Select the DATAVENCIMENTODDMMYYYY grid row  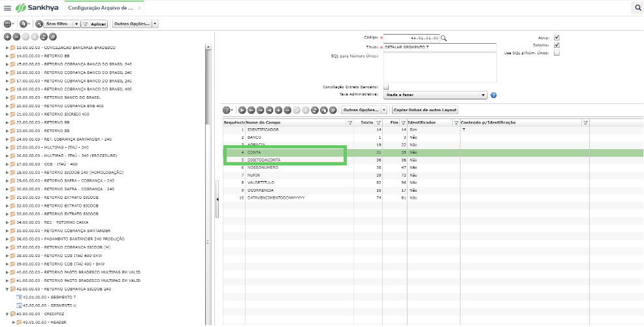coord(433,198)
